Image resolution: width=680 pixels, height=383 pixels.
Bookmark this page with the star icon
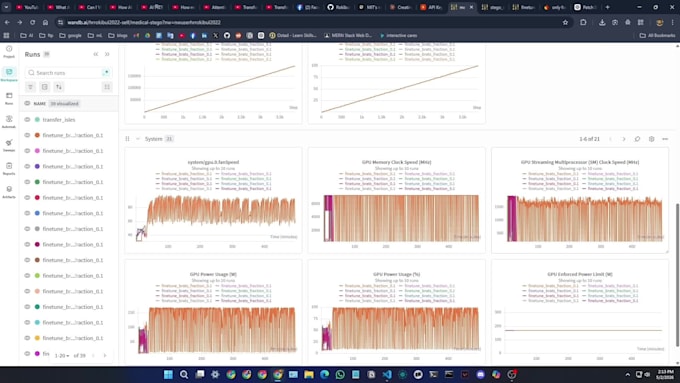point(565,22)
